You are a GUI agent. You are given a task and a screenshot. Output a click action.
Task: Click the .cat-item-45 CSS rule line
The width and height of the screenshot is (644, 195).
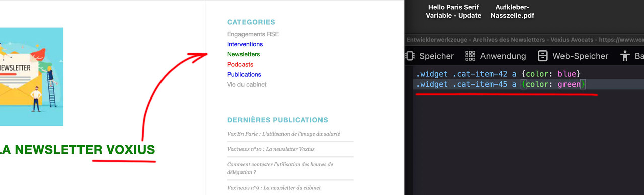[x=501, y=84]
